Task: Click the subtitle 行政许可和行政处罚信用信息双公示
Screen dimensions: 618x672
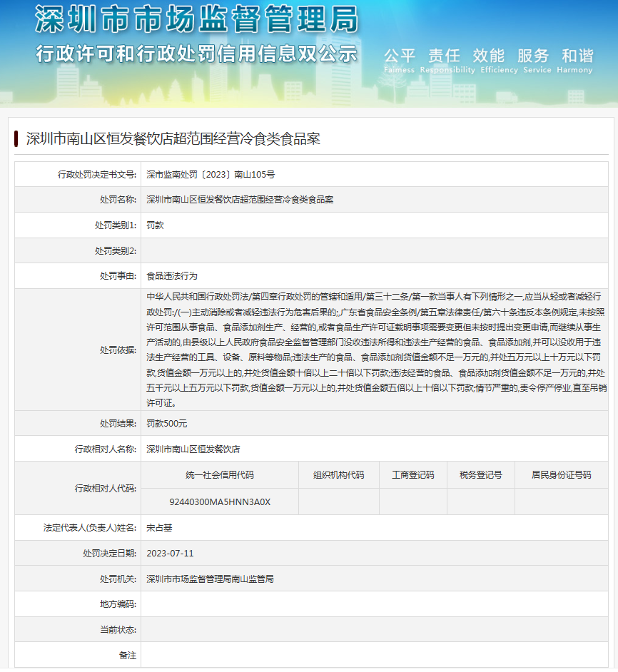Action: pyautogui.click(x=196, y=54)
